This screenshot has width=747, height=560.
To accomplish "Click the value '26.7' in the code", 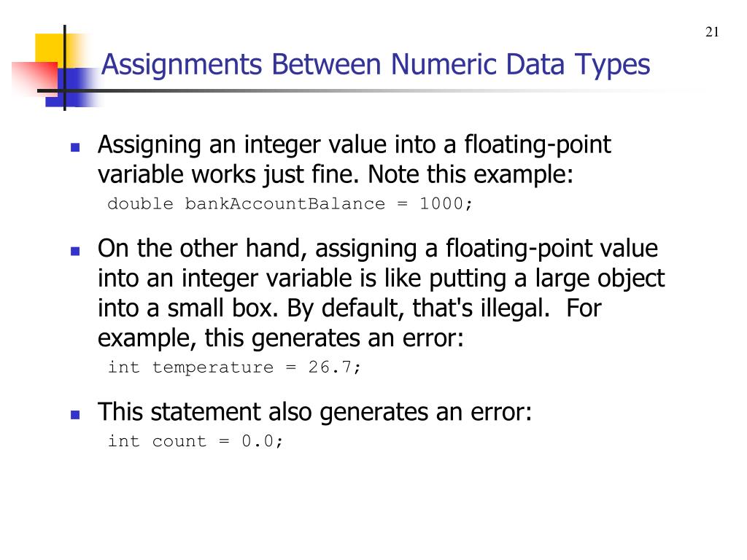I will [x=330, y=367].
